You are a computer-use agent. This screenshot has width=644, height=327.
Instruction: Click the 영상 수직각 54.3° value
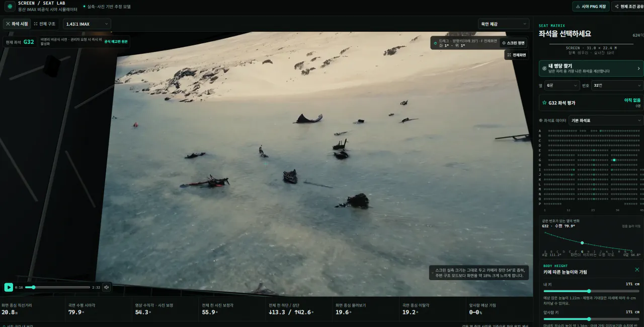(142, 312)
